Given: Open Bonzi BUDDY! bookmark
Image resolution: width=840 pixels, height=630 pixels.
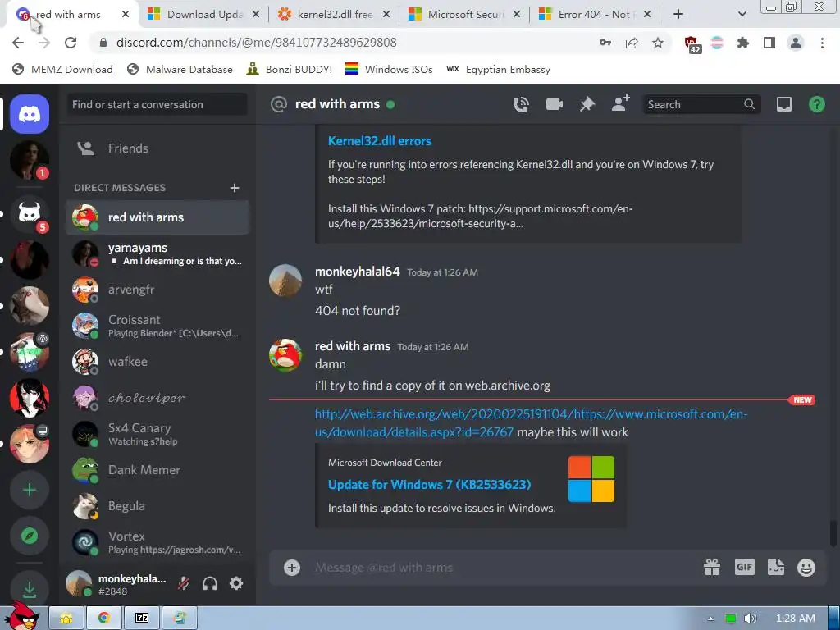Looking at the screenshot, I should [290, 69].
